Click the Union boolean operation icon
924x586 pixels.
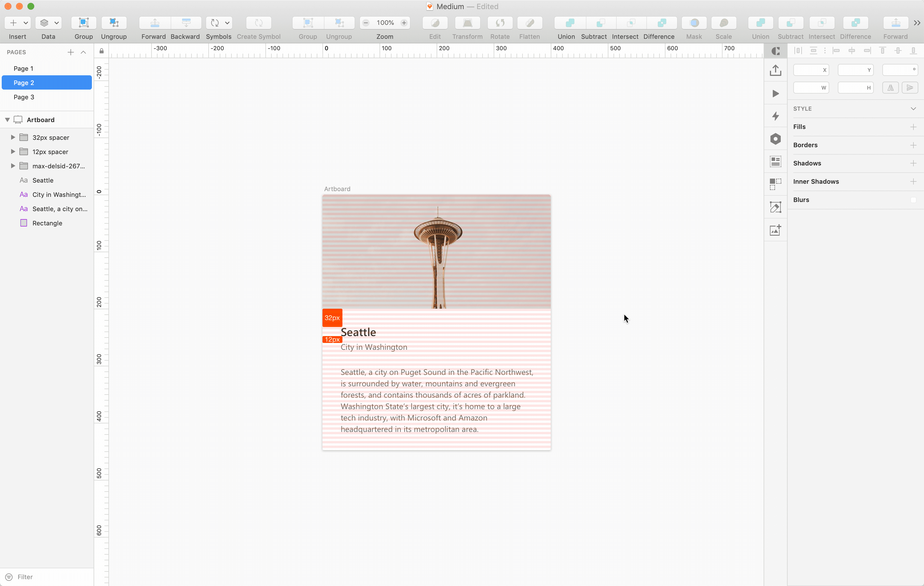(x=570, y=23)
